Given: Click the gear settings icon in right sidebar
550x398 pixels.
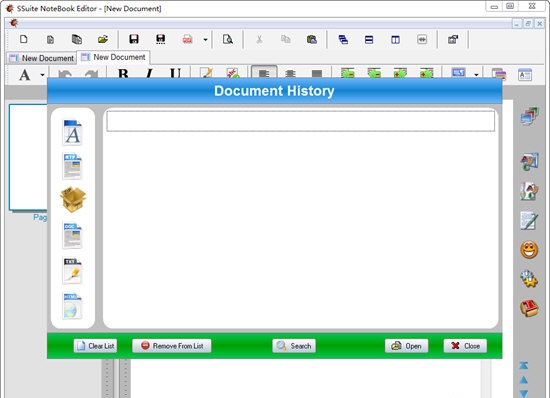Looking at the screenshot, I should 529,279.
